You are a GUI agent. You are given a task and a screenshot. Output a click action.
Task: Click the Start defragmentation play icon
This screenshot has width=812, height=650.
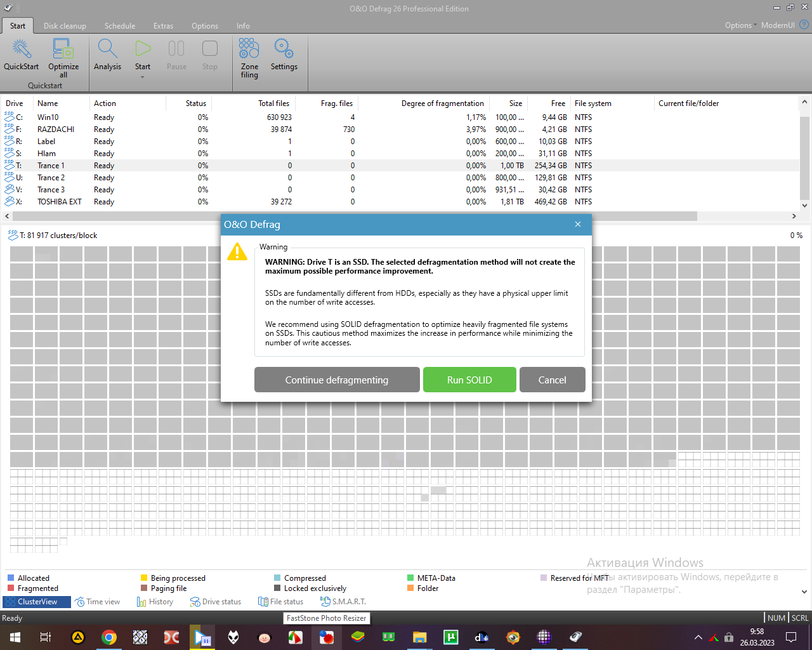(143, 49)
